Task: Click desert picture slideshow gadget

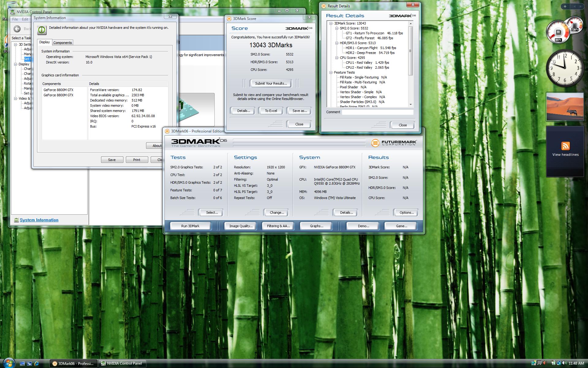Action: tap(565, 106)
